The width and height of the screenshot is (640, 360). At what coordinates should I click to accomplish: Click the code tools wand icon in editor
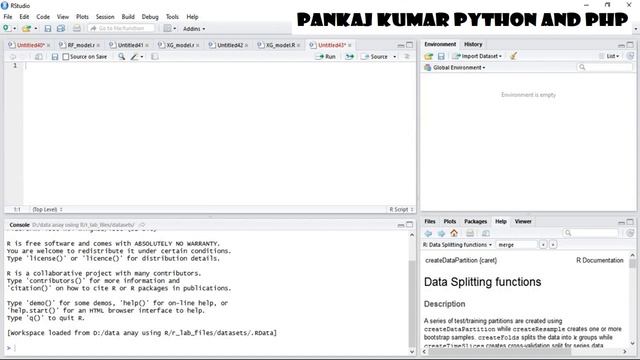(134, 57)
